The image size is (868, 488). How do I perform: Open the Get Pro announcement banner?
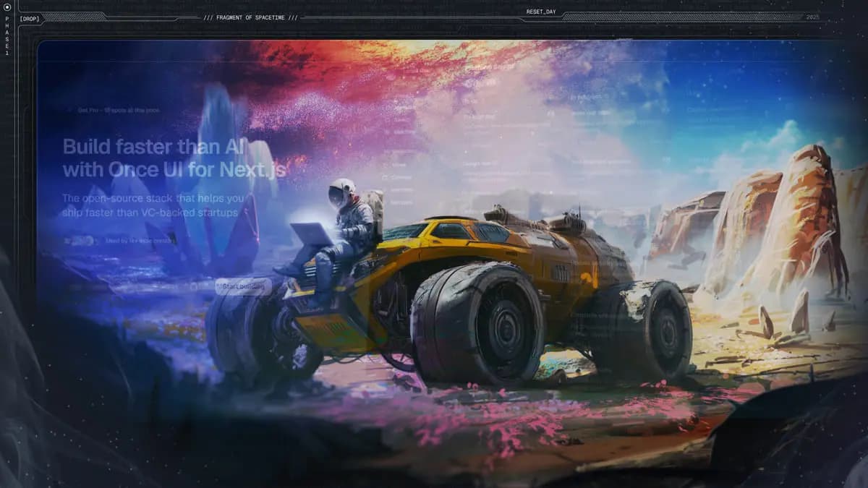tap(119, 111)
